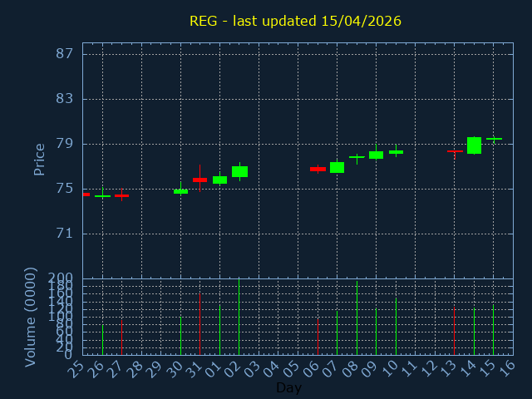Click the large green candlestick on day 14
This screenshot has height=399, width=532.
coord(474,145)
